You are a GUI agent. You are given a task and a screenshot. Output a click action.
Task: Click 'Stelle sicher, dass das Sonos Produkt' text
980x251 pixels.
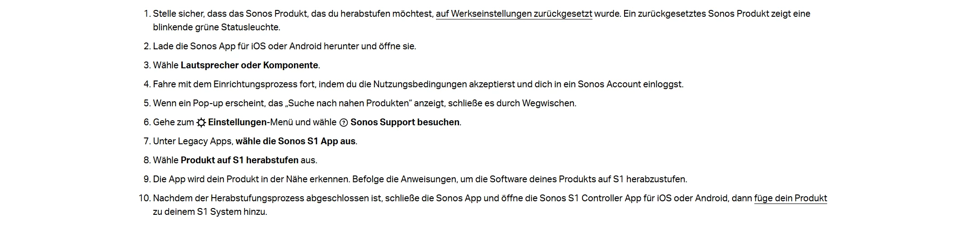[x=231, y=14]
